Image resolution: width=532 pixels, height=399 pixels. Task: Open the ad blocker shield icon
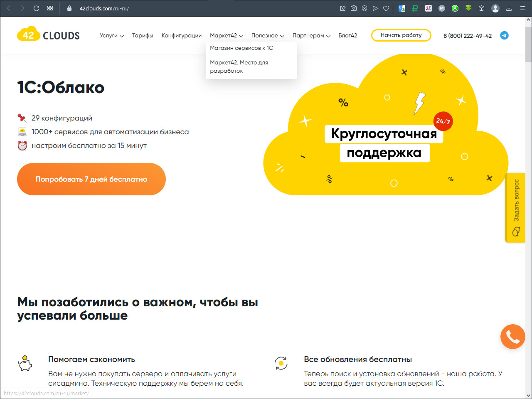365,8
